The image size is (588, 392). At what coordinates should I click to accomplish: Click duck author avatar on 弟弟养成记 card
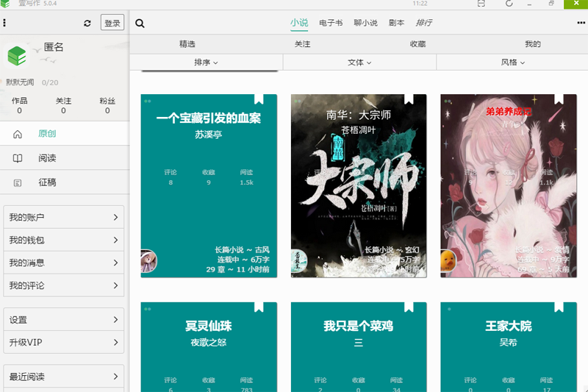pos(448,260)
